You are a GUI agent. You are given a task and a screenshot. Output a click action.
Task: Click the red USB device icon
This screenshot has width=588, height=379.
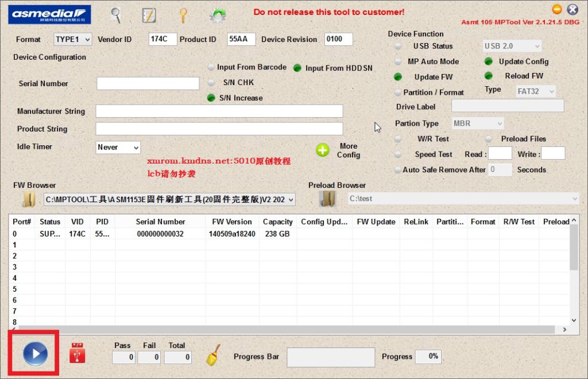point(77,353)
